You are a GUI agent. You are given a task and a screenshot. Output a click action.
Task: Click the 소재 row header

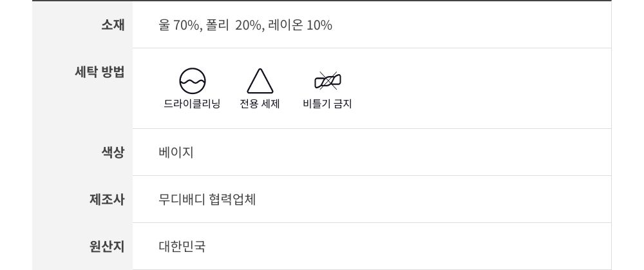pyautogui.click(x=113, y=25)
